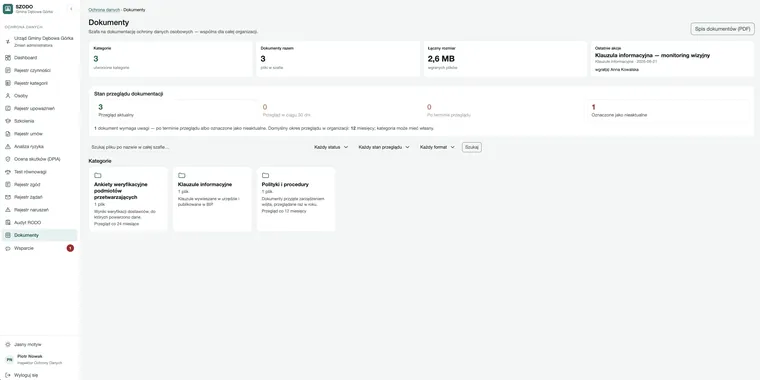The image size is (760, 380).
Task: Open Urząd Gminy Dębowa Górka organization switcher
Action: 39,41
